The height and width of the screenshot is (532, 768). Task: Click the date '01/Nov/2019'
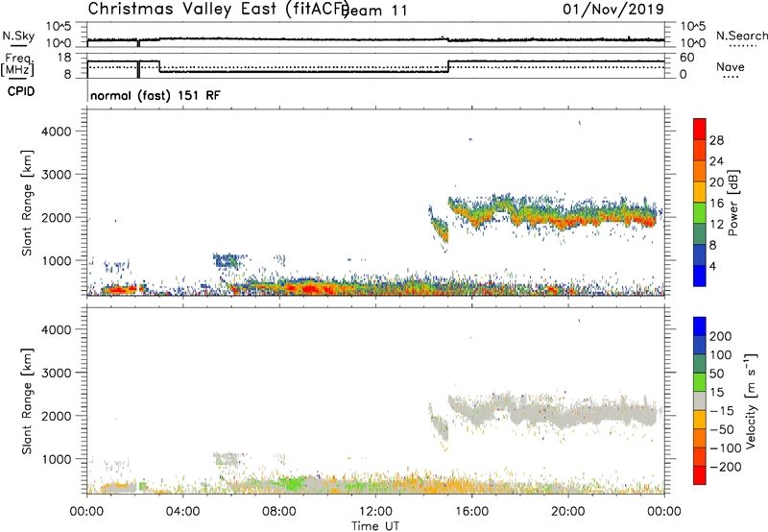[613, 9]
